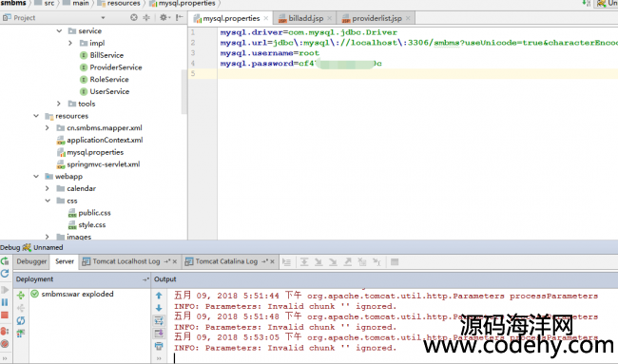The image size is (618, 364).
Task: Click the View Breakpoints icon
Action: 5,332
